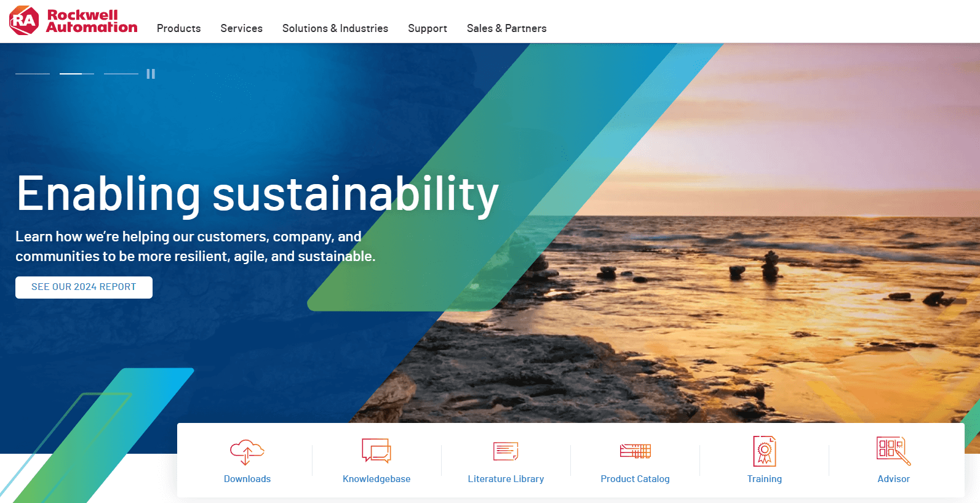Open the Support menu
Screen dimensions: 980x503
pos(428,28)
